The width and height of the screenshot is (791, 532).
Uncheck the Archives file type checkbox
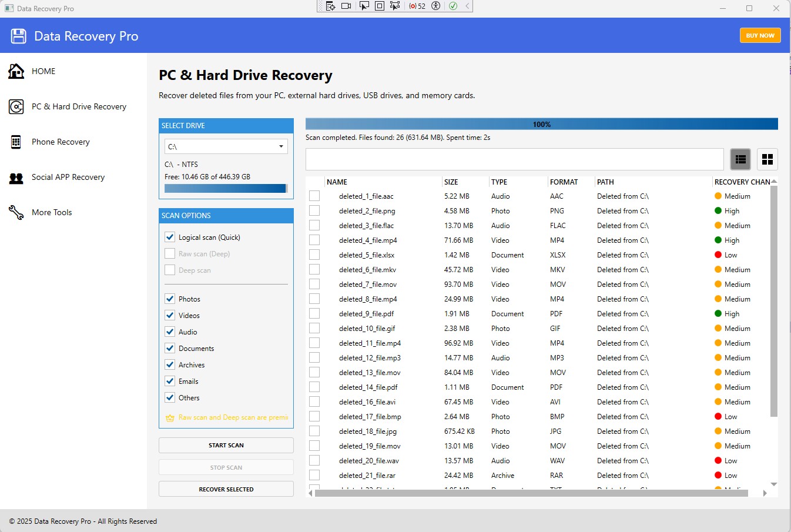(170, 364)
